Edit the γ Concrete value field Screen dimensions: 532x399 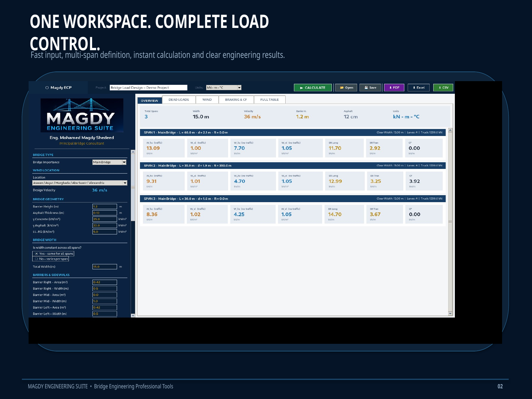[105, 219]
